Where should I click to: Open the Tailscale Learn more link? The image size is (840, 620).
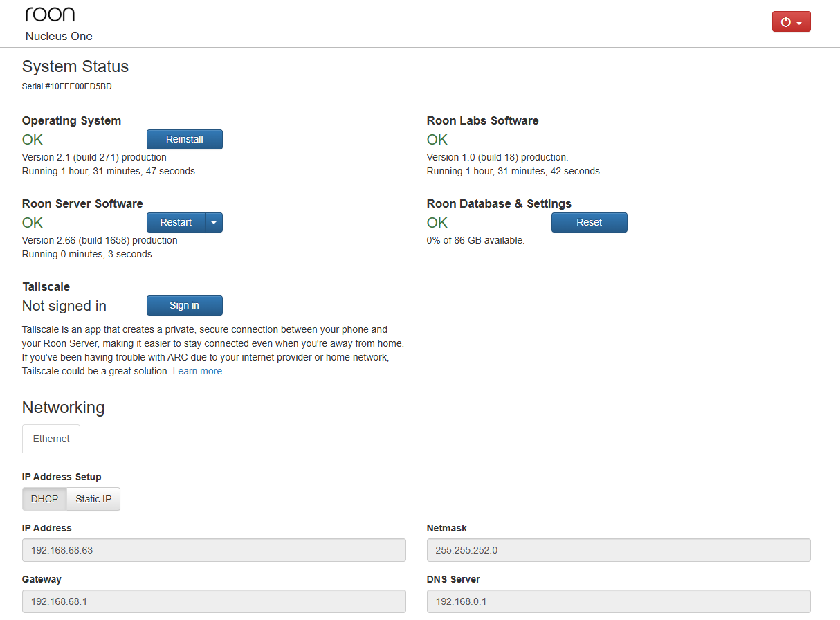[197, 371]
